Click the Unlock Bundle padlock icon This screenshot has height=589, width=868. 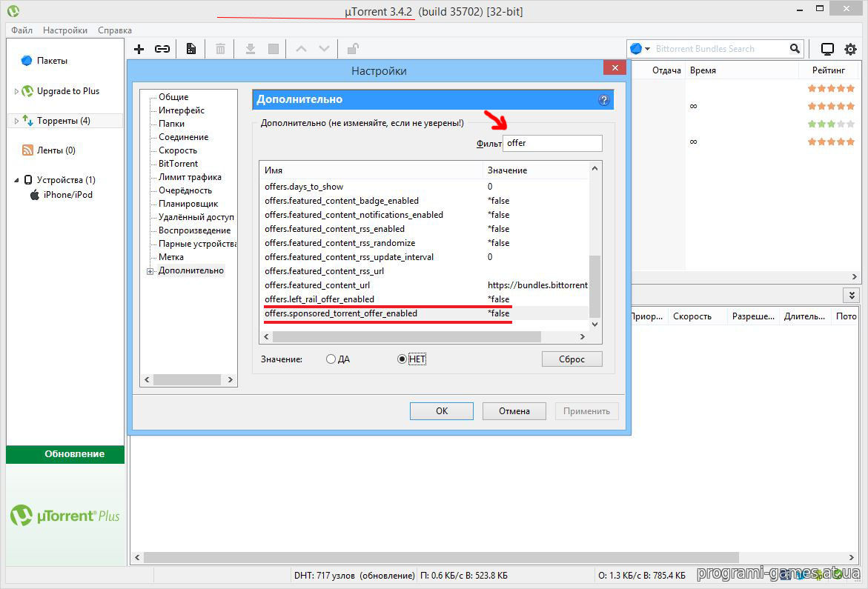coord(353,49)
